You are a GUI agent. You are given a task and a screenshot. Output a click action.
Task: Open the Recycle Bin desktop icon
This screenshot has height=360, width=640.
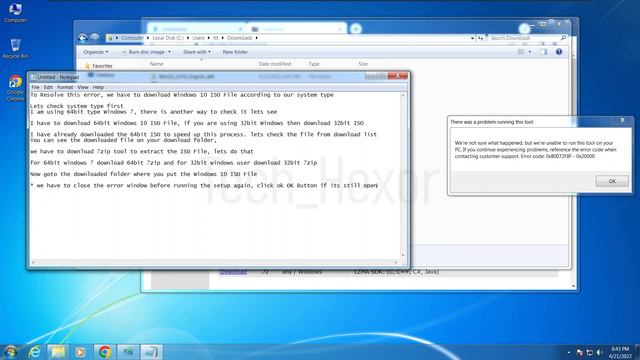point(15,49)
